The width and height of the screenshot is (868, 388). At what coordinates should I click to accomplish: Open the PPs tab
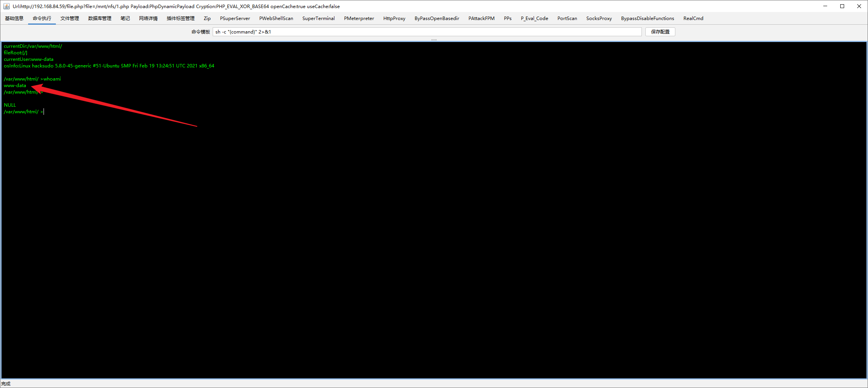point(508,18)
